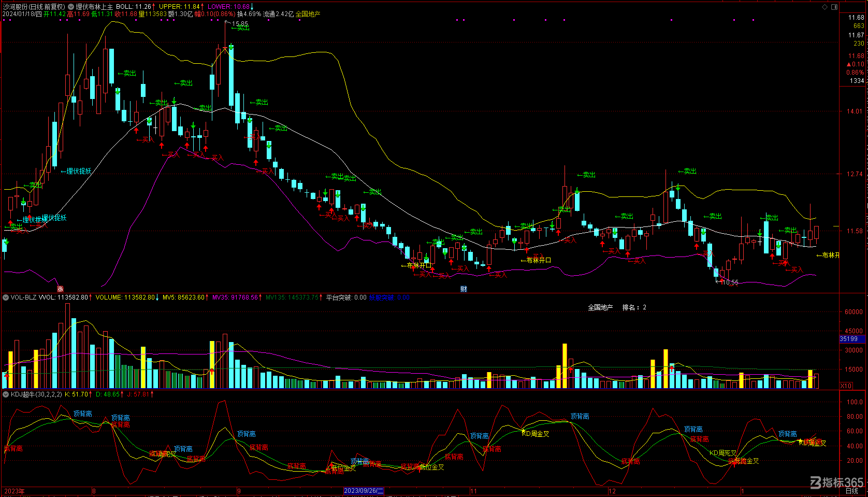Click the 沙河股份(日线.前复权) stock title
This screenshot has width=868, height=497.
(x=34, y=7)
